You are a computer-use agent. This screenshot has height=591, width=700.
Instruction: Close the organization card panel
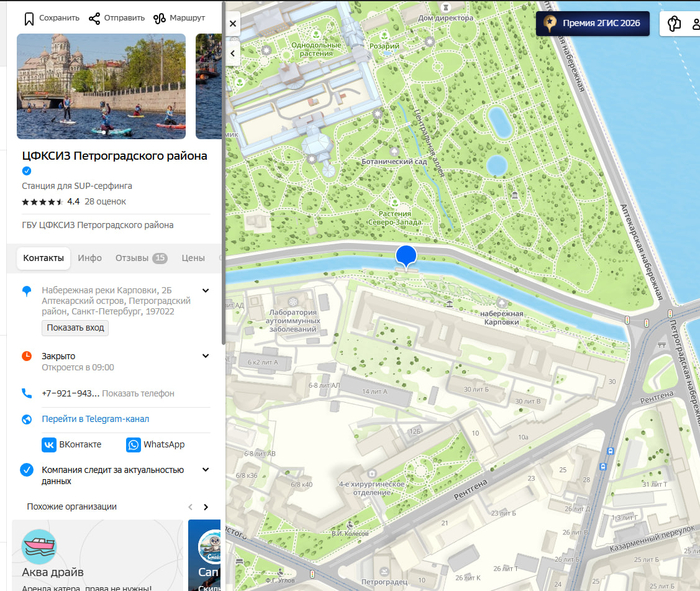233,24
